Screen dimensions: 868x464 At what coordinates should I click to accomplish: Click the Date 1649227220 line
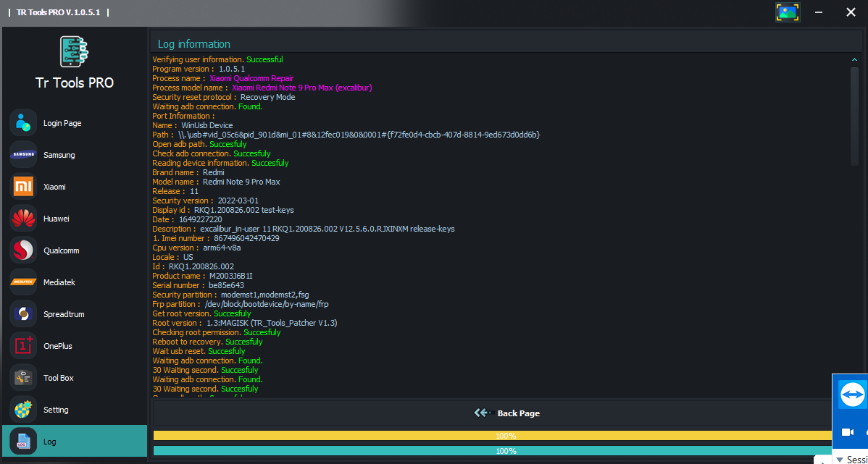[187, 219]
